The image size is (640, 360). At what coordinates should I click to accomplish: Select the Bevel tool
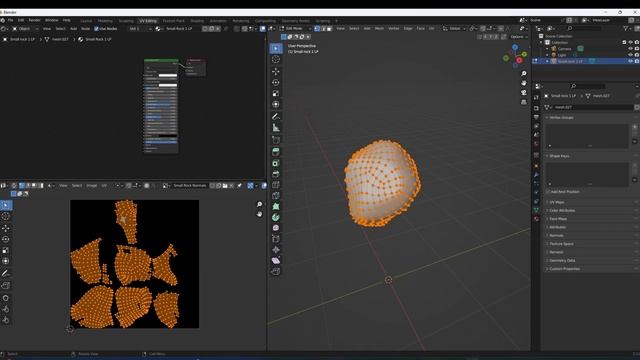pos(276,174)
